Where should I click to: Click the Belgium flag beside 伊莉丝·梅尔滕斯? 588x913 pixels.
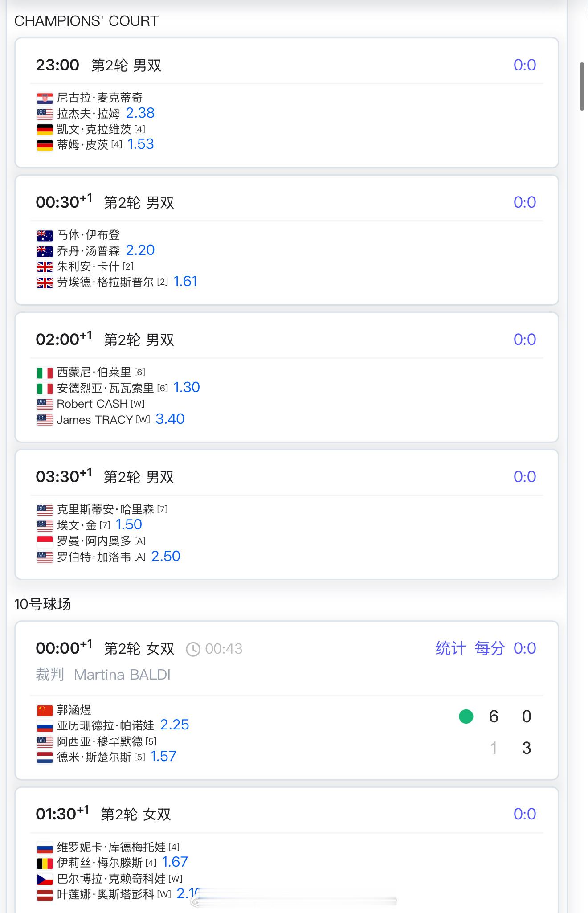point(45,863)
